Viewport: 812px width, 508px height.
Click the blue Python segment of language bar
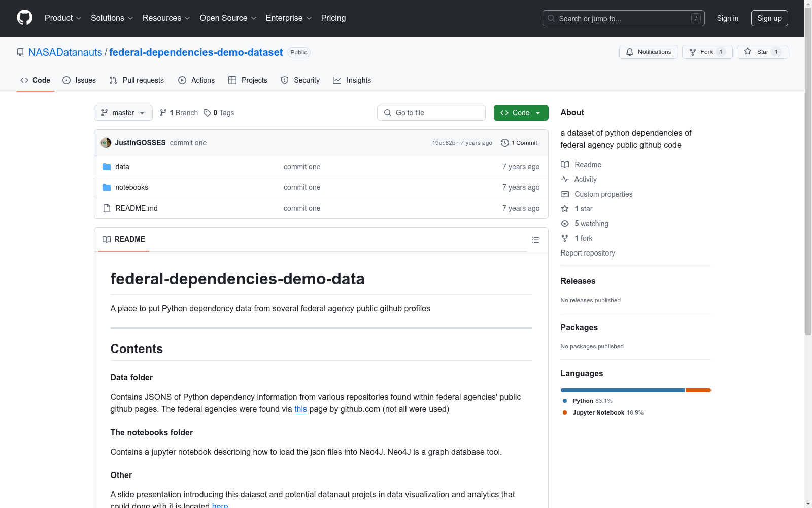pos(623,390)
